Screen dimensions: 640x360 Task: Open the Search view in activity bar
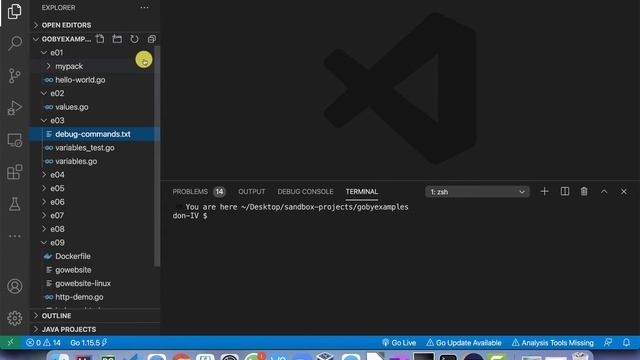(15, 43)
